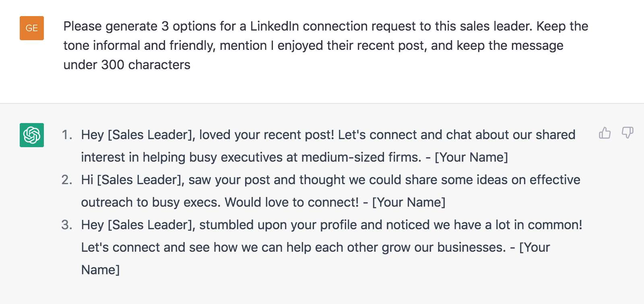The height and width of the screenshot is (304, 644).
Task: Click "[Your Name]" at end of second option
Action: [409, 202]
